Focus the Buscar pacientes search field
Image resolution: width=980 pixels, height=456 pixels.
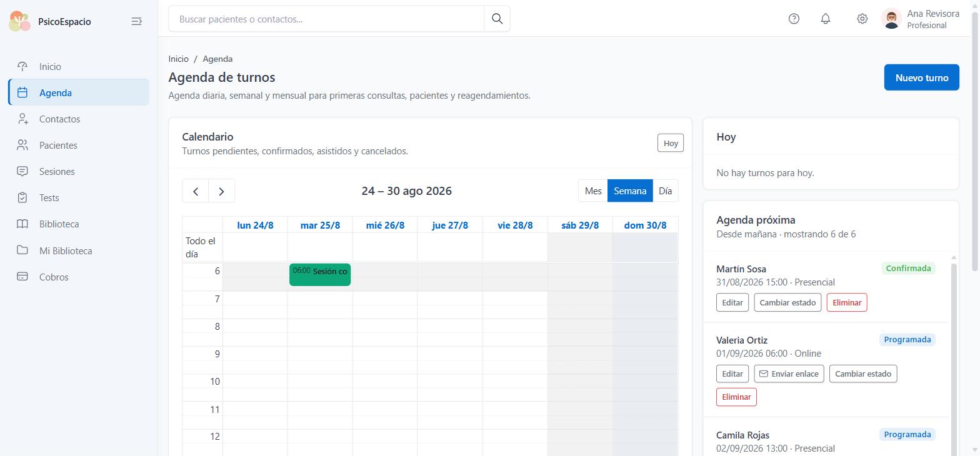(x=326, y=19)
